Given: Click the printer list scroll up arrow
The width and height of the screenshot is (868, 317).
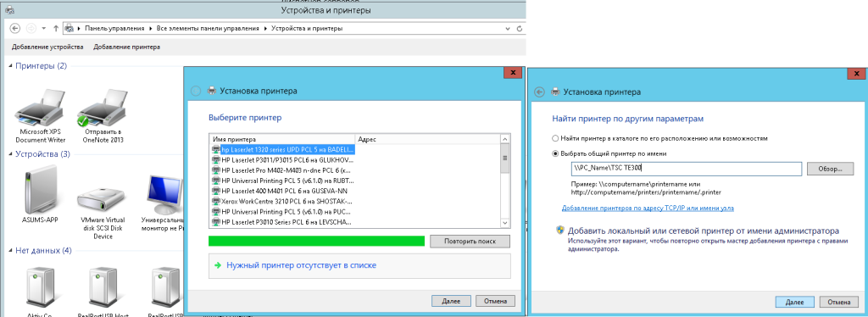Looking at the screenshot, I should point(504,139).
